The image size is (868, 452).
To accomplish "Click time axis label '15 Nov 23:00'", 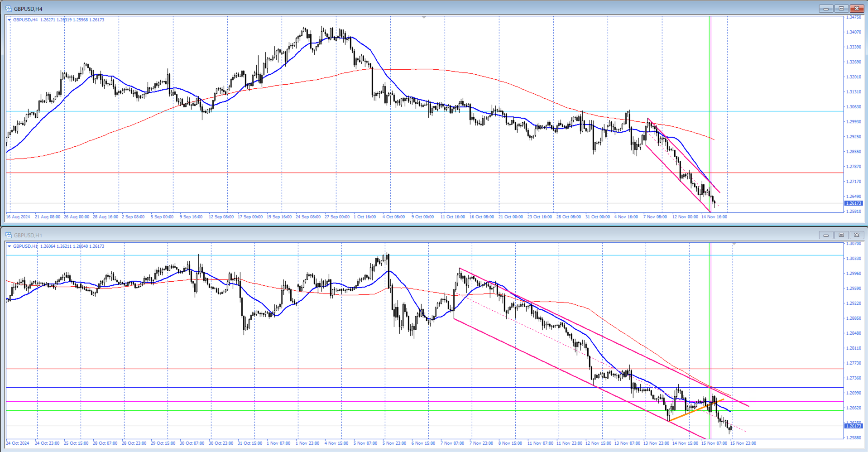I will pos(743,443).
